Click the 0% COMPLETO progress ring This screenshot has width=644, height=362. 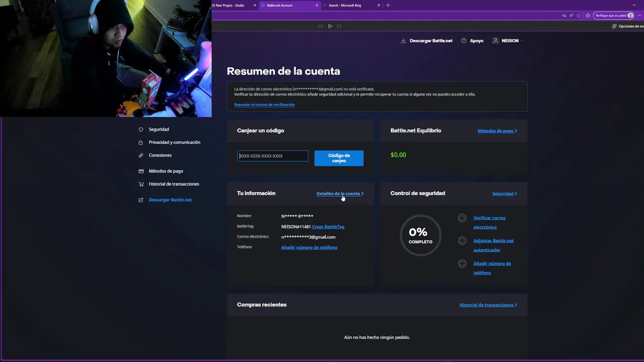pos(420,235)
